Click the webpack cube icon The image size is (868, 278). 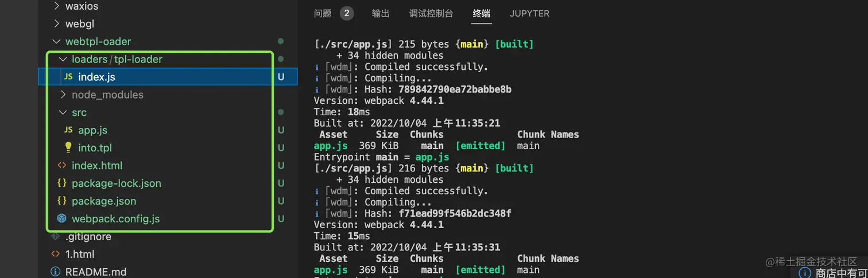click(62, 218)
